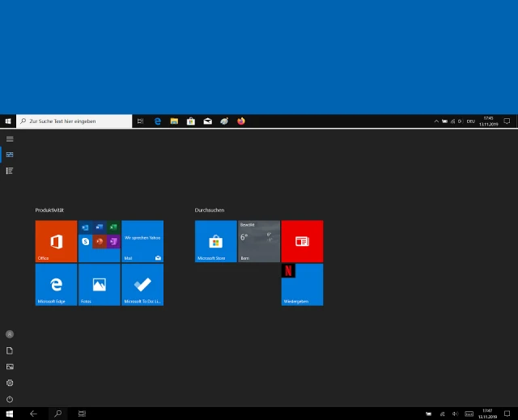
Task: Open the Fotos tile
Action: [x=99, y=284]
